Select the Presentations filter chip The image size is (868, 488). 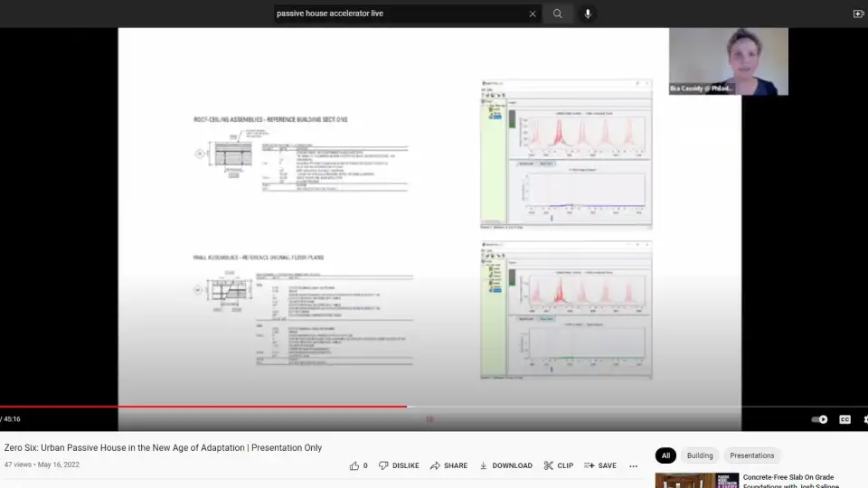(752, 455)
